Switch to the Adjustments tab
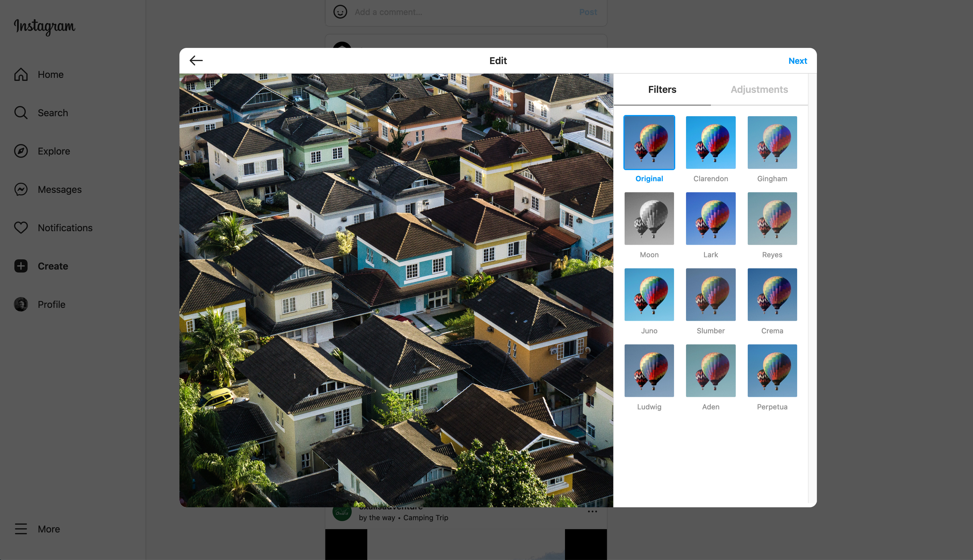The width and height of the screenshot is (973, 560). (x=759, y=89)
